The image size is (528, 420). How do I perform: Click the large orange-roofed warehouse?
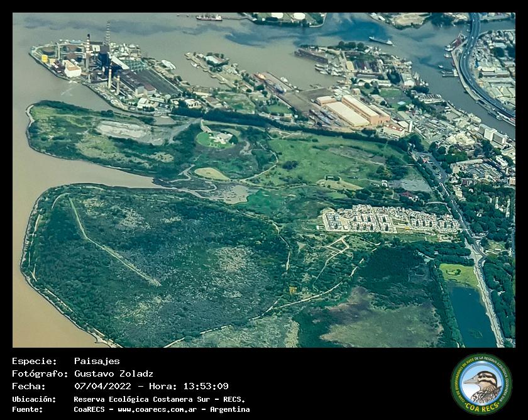click(355, 111)
